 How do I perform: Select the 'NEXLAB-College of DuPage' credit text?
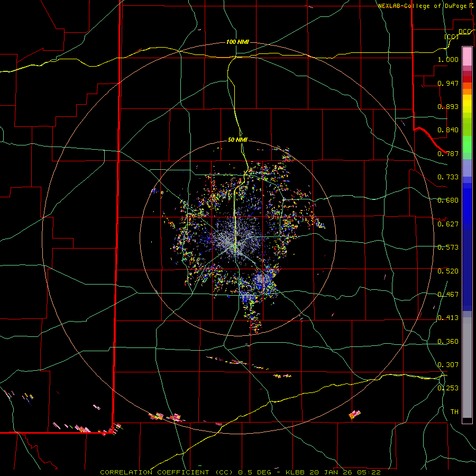pyautogui.click(x=423, y=6)
